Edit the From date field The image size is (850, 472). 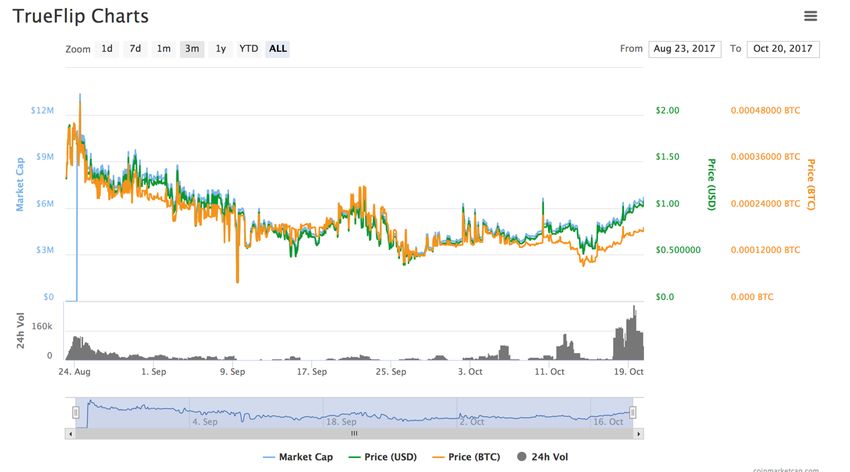click(685, 49)
